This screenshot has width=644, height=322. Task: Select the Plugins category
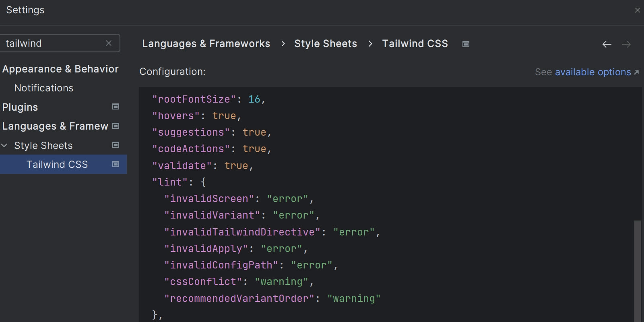tap(20, 107)
